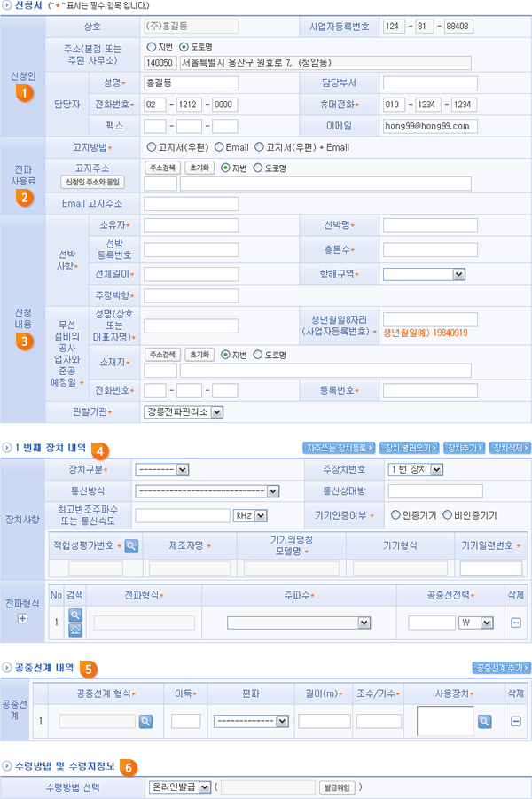Open the kHz unit dropdown
This screenshot has height=799, width=532.
[x=250, y=516]
